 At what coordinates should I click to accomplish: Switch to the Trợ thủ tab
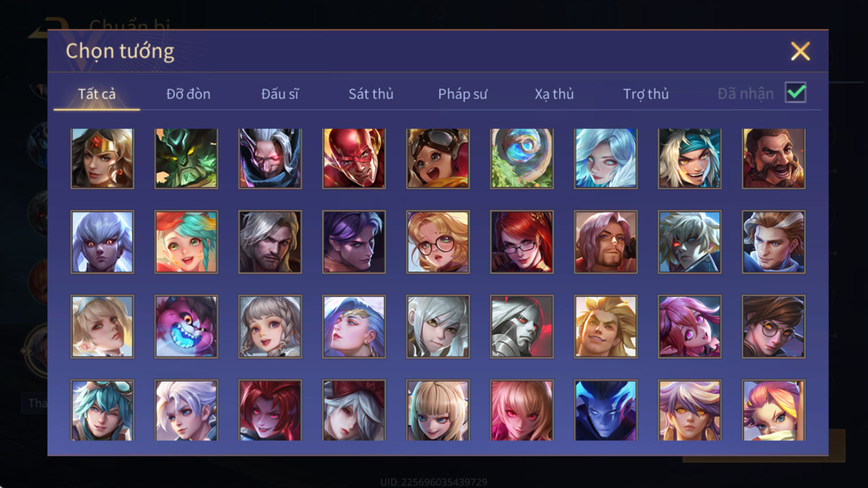pos(646,94)
